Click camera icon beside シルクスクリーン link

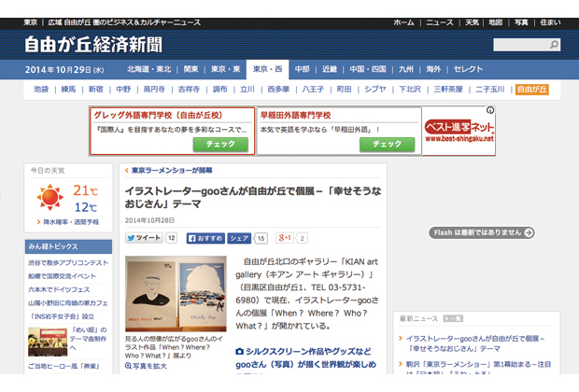coord(239,351)
